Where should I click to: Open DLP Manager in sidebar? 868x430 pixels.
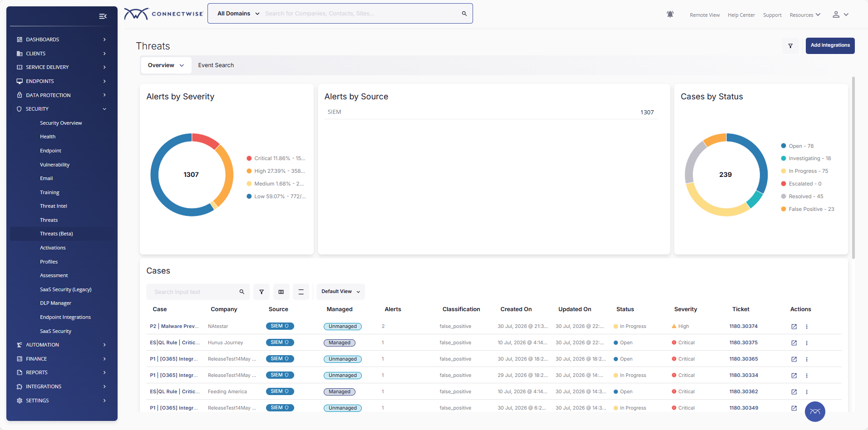tap(55, 303)
